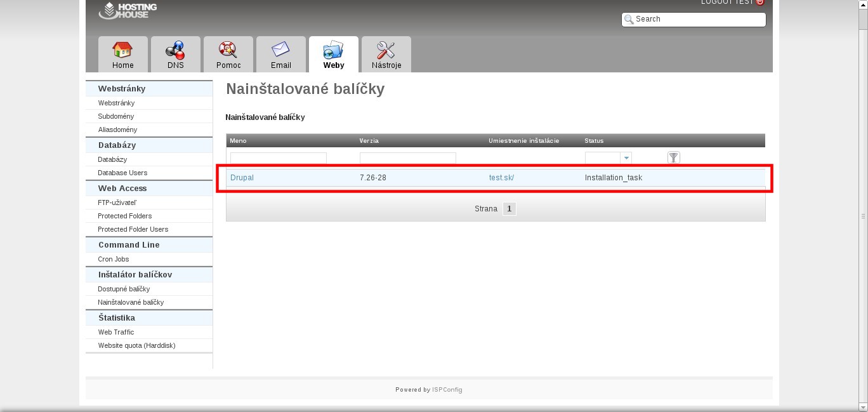Open Webstránky in the sidebar
The width and height of the screenshot is (868, 412).
[x=116, y=103]
